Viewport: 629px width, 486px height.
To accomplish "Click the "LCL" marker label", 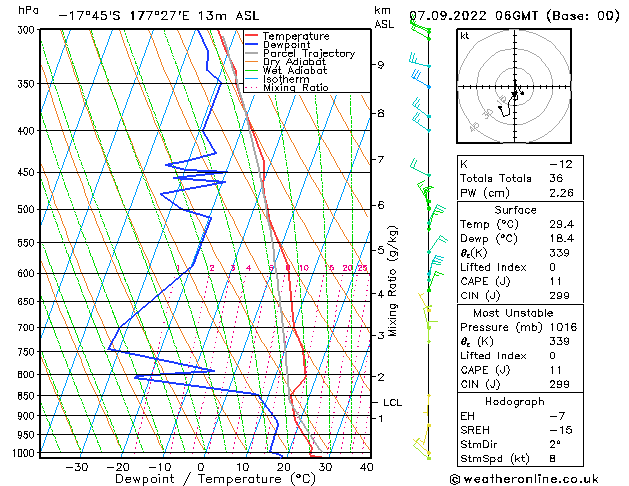I will [392, 403].
